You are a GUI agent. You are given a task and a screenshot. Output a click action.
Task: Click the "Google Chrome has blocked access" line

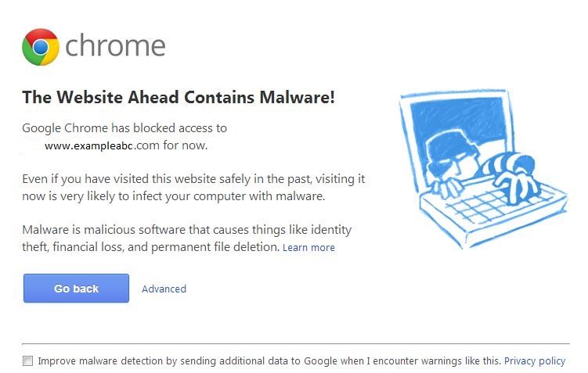tap(124, 127)
